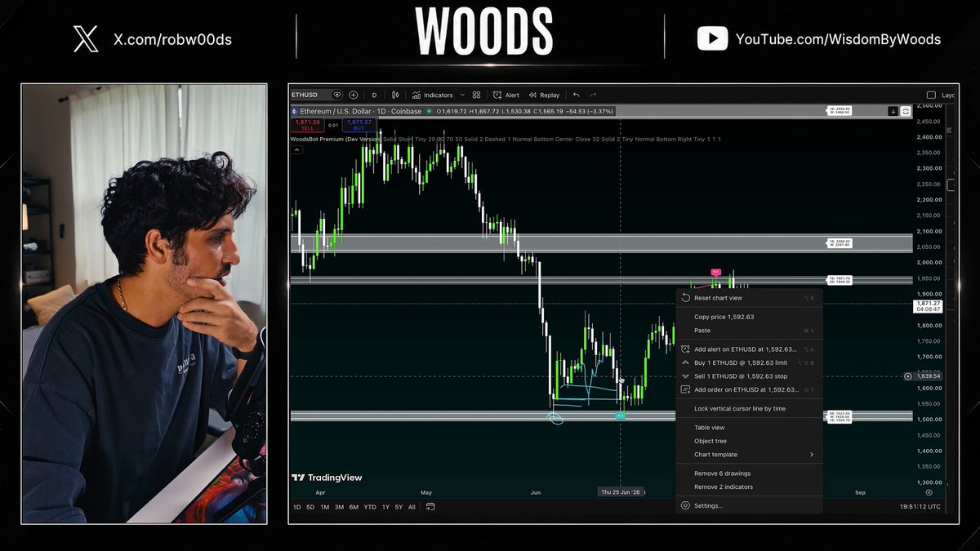
Task: Choose Remove 6 drawings
Action: 749,473
